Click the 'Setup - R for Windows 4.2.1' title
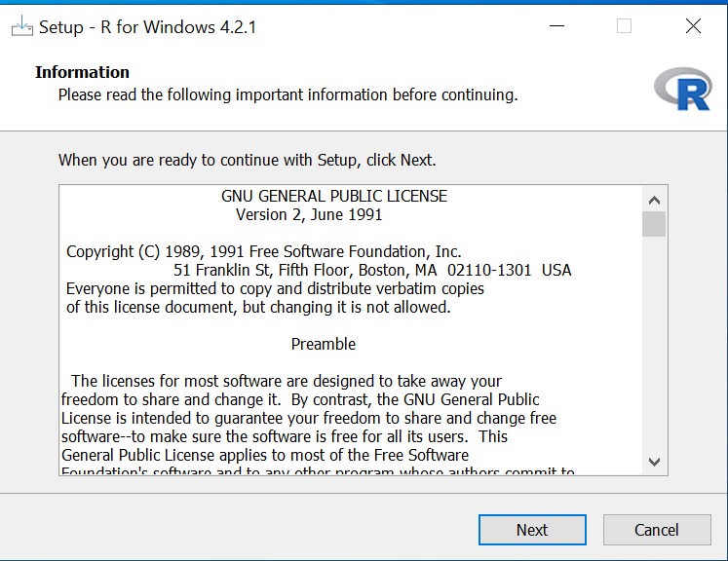This screenshot has height=561, width=728. [x=147, y=27]
